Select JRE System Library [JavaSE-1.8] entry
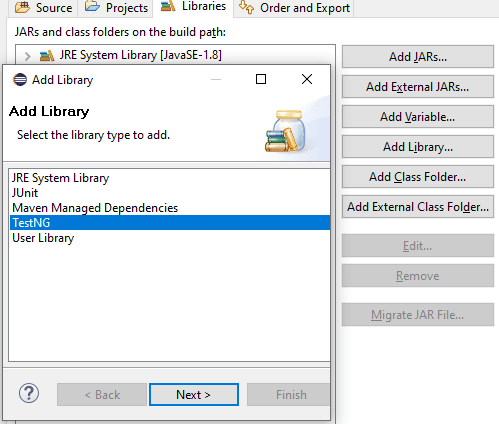This screenshot has height=424, width=499. (x=141, y=55)
